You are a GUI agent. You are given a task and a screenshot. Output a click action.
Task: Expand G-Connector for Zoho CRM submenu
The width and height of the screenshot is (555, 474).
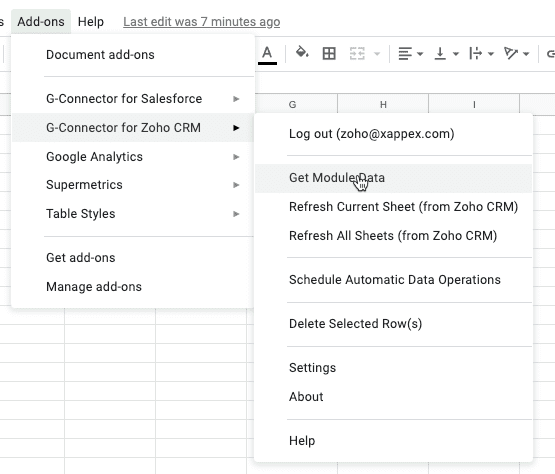(x=133, y=128)
